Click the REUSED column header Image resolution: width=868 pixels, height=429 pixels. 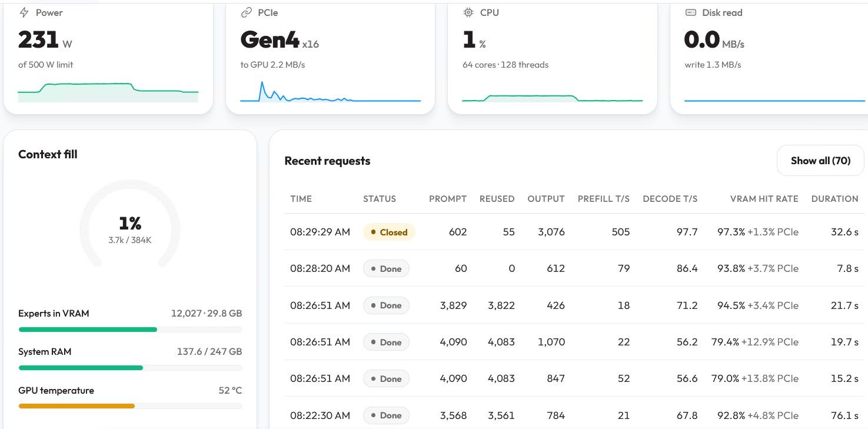click(497, 199)
